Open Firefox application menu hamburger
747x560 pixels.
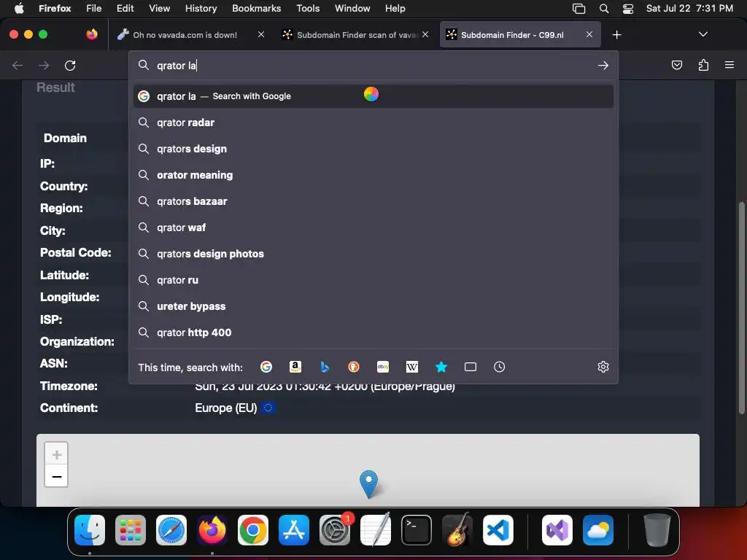click(729, 65)
